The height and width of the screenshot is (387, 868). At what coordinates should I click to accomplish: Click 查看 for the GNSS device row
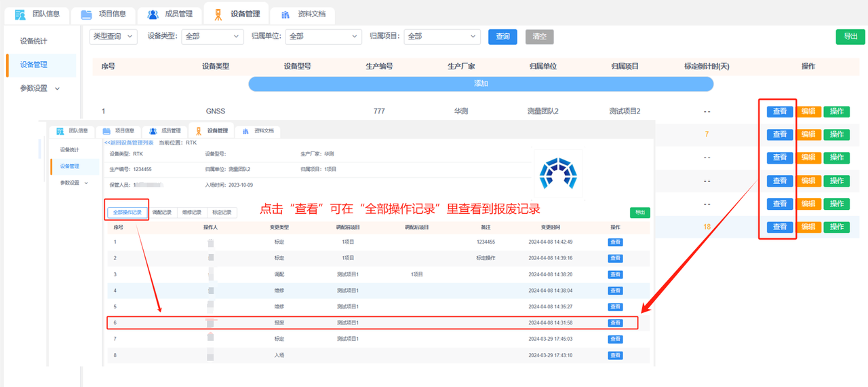tap(780, 112)
